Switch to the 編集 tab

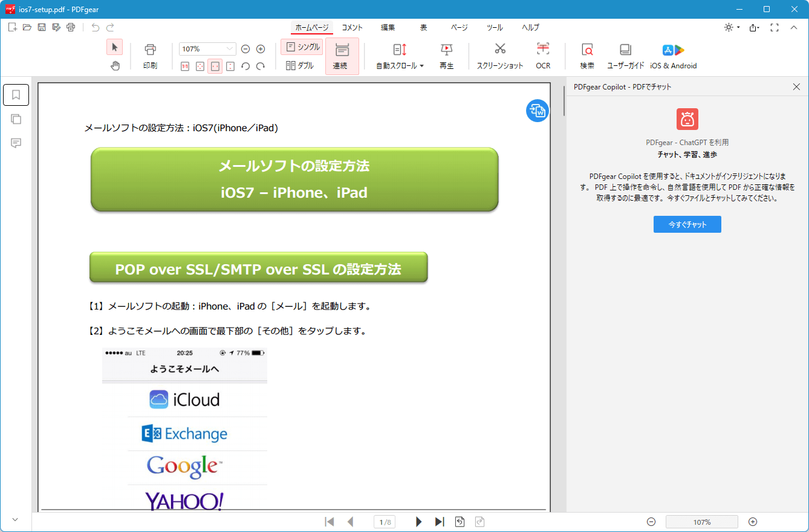[388, 28]
